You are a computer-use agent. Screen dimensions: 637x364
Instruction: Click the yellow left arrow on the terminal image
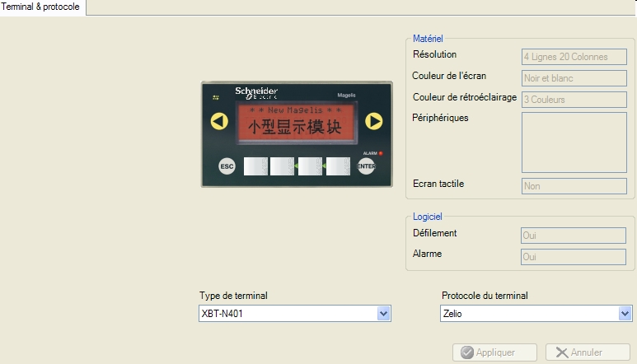[x=219, y=121]
